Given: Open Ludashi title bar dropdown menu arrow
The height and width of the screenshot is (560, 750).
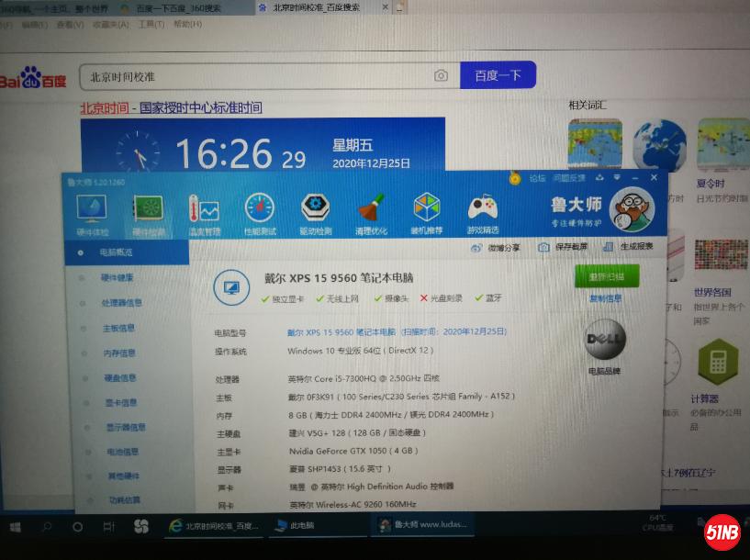Looking at the screenshot, I should [617, 178].
